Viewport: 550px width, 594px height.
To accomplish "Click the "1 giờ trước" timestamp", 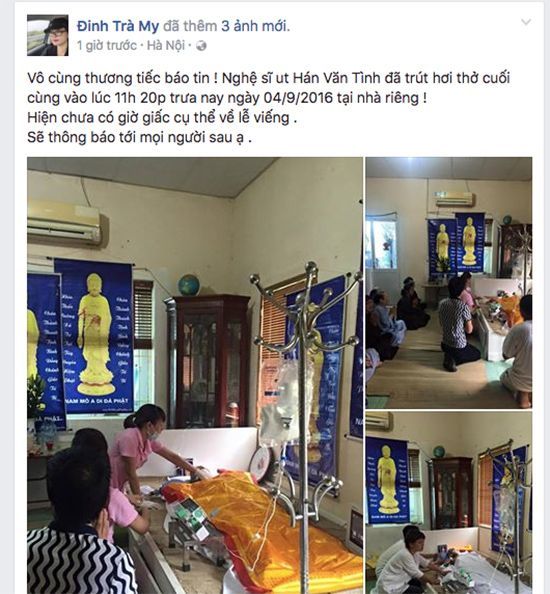I will point(106,46).
